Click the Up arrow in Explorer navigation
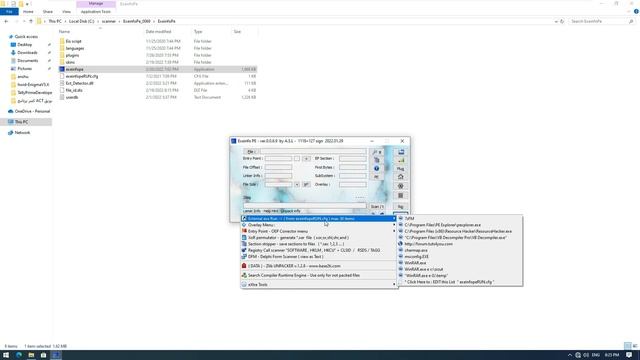 (31, 21)
